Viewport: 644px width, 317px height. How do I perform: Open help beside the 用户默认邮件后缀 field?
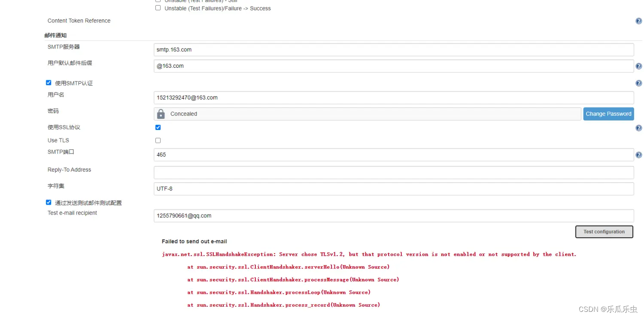coord(638,66)
